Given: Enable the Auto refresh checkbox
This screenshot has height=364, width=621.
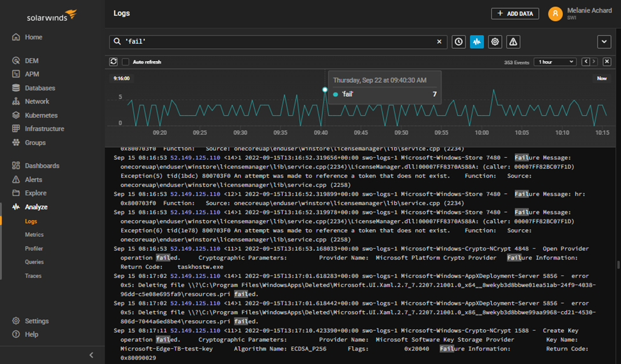Looking at the screenshot, I should click(x=125, y=62).
